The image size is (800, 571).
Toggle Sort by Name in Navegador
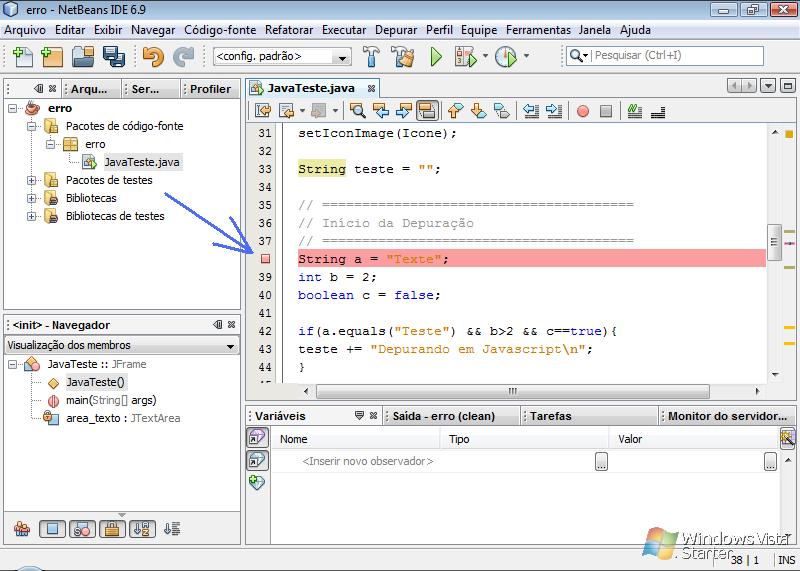(142, 529)
